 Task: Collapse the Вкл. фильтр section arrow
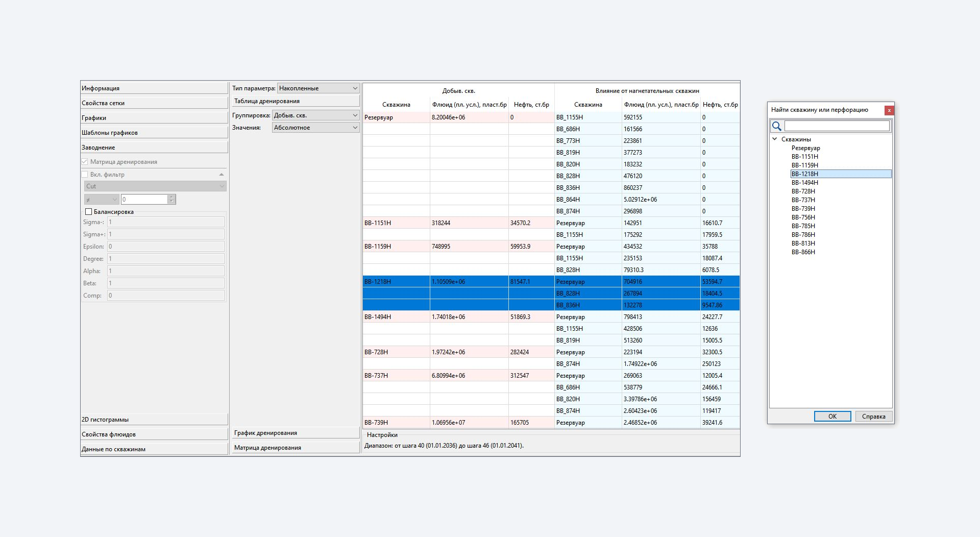pyautogui.click(x=222, y=175)
